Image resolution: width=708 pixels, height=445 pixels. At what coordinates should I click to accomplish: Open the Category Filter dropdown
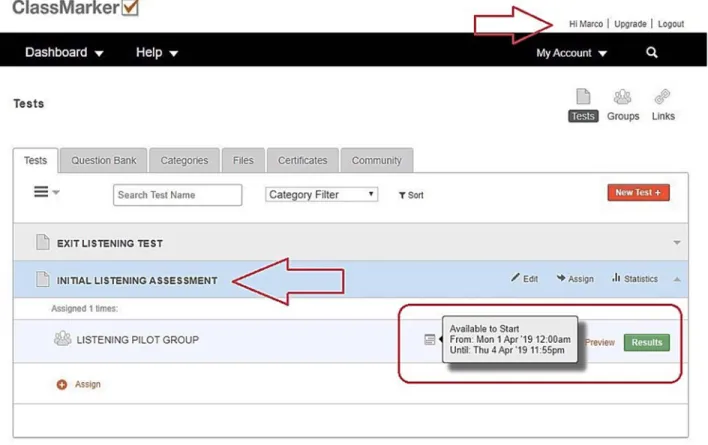(321, 195)
